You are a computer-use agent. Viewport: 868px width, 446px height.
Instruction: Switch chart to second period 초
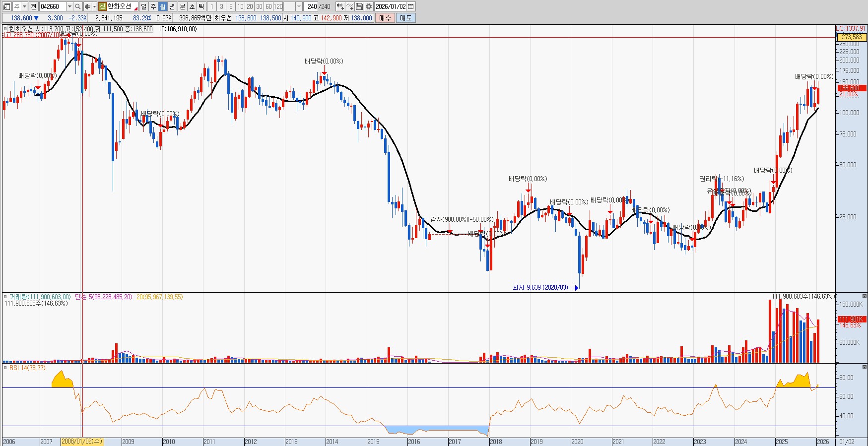click(x=192, y=6)
